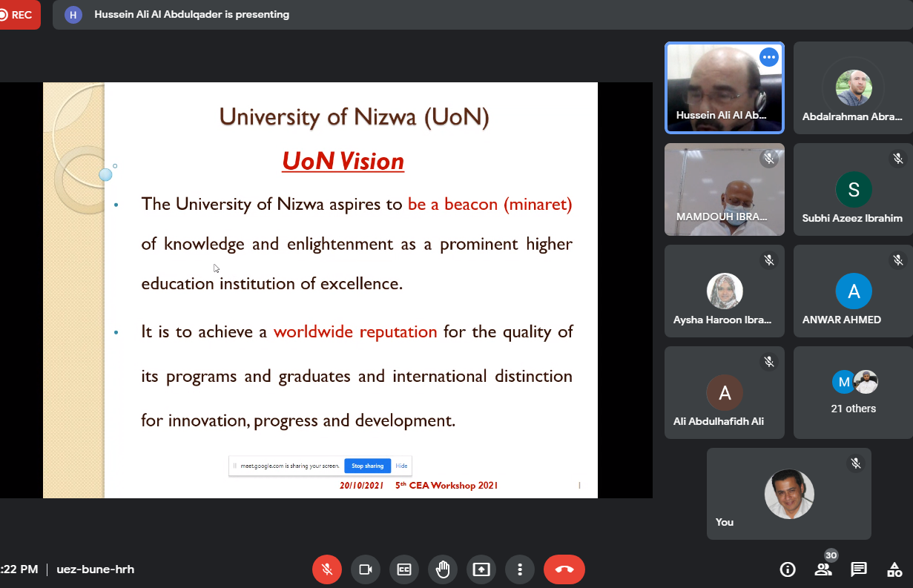Open tile options on Hussein Ali's video
The height and width of the screenshot is (588, 913).
[x=768, y=57]
